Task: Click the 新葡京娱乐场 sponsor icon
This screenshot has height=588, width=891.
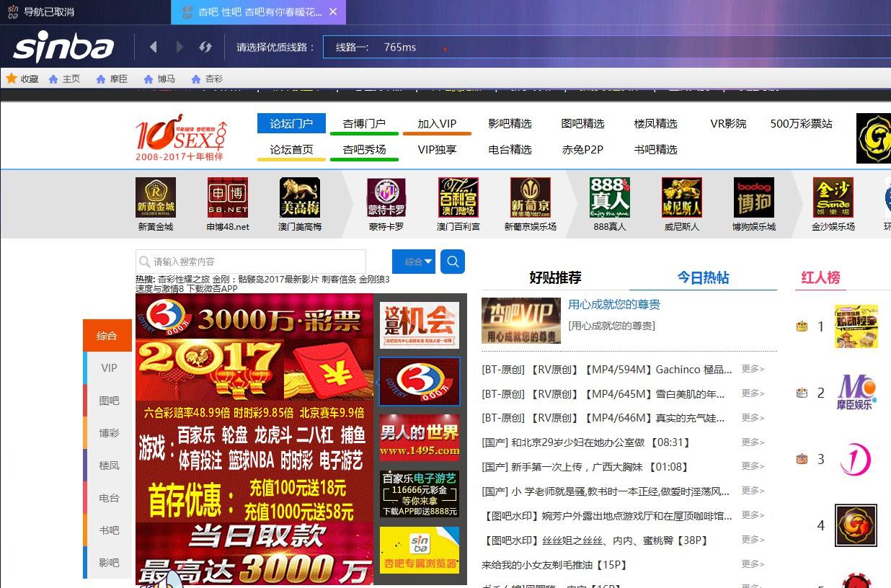Action: [531, 197]
